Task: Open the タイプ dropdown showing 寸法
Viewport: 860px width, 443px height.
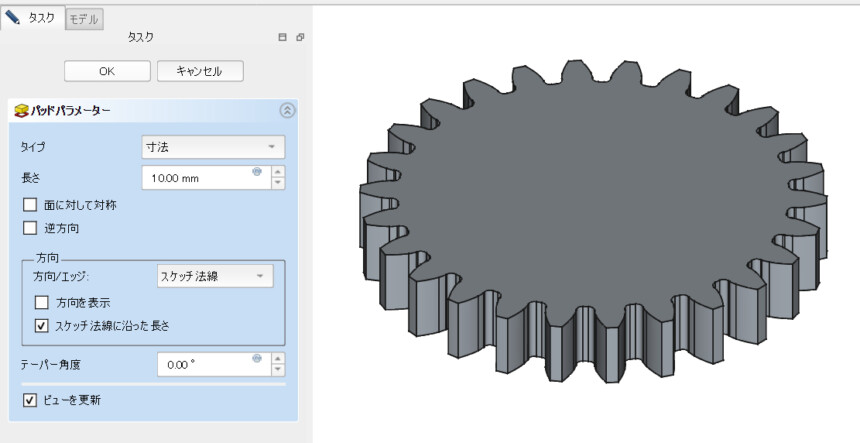Action: coord(213,147)
